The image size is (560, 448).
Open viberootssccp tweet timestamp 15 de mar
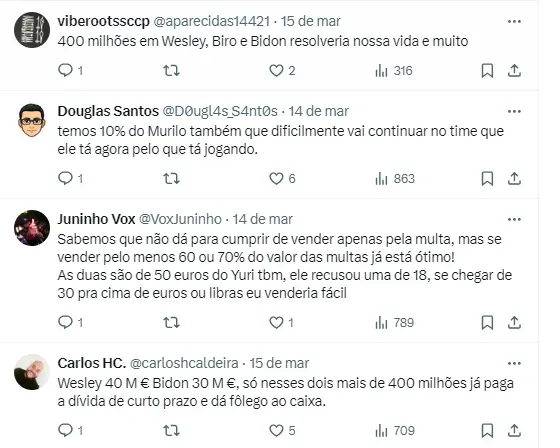point(310,21)
